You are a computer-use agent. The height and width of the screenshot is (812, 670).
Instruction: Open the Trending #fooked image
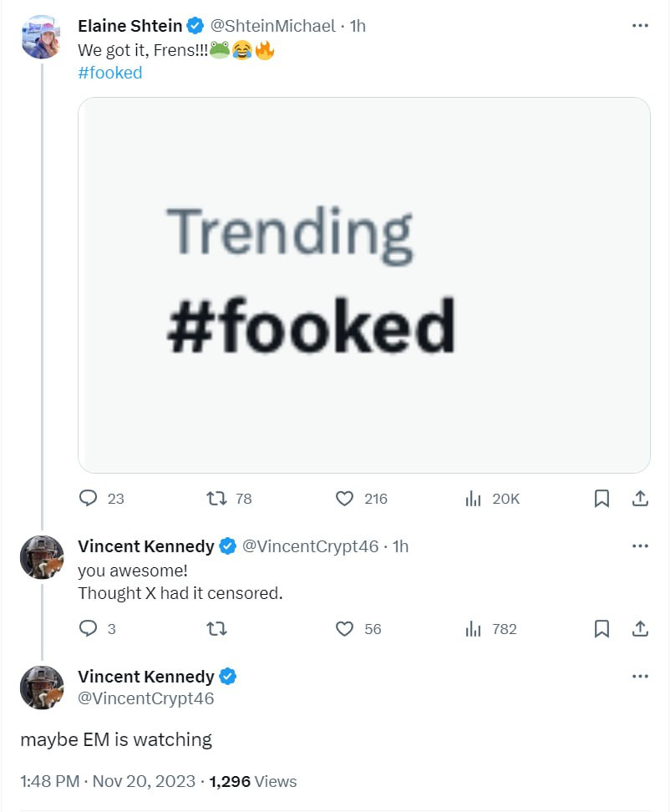(363, 285)
